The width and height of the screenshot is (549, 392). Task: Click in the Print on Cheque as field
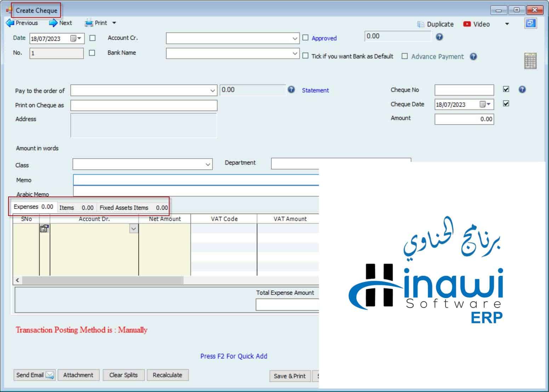(144, 105)
